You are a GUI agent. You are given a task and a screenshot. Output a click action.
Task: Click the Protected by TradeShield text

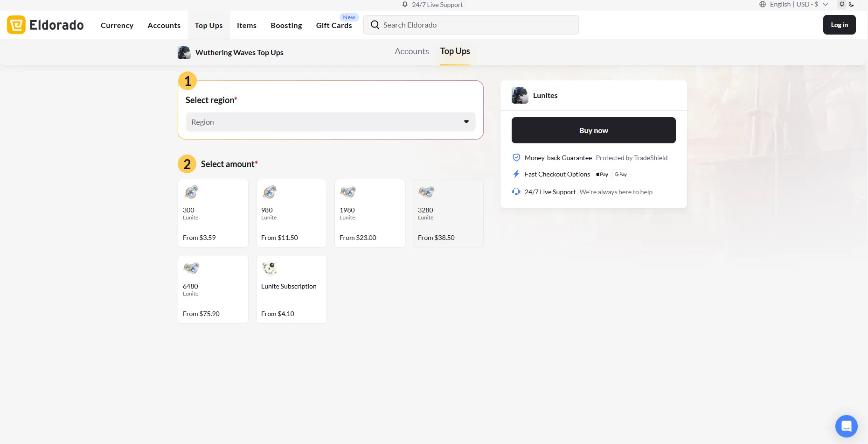(632, 158)
